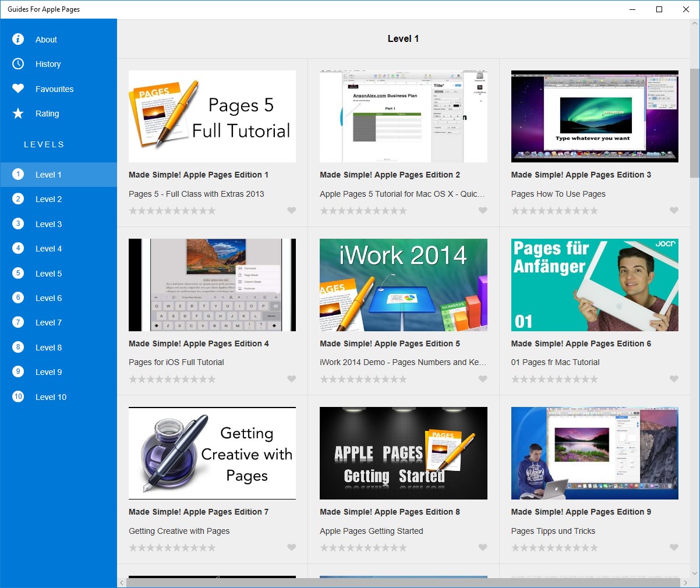
Task: Open the iWork 2014 thumbnail
Action: coord(404,285)
